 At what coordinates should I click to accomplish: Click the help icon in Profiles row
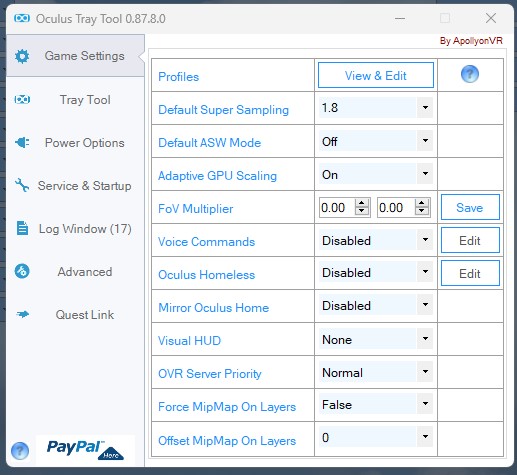pos(470,74)
